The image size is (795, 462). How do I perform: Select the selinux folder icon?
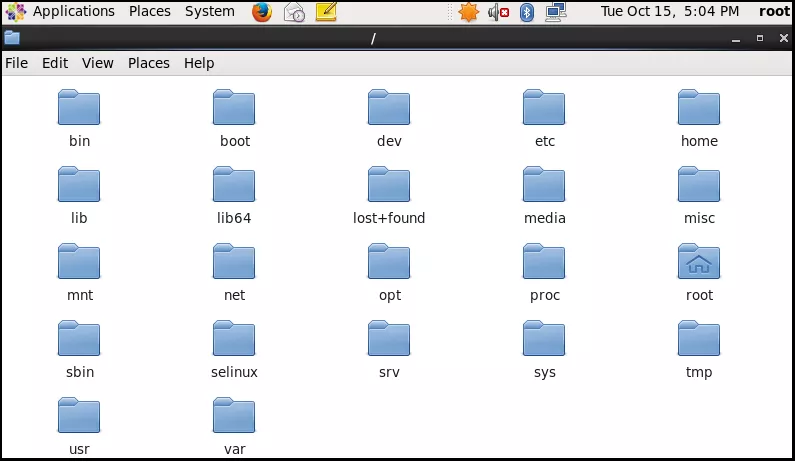click(234, 338)
